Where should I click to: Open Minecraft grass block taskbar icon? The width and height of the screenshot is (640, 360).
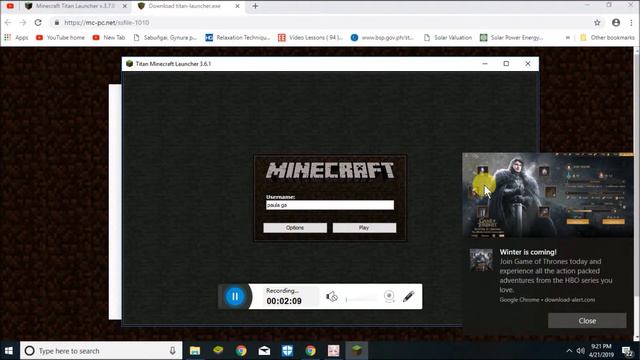(x=357, y=351)
